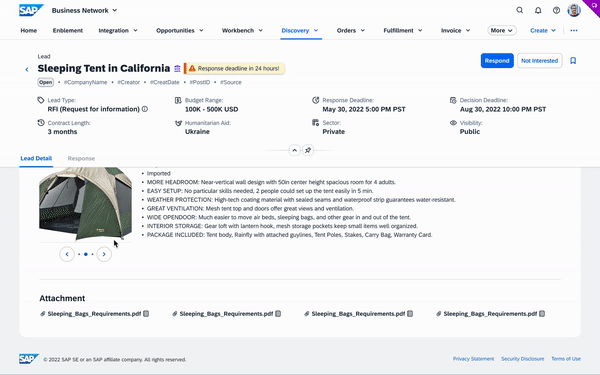Click the #CompanyName text
This screenshot has width=600, height=375.
coord(85,82)
